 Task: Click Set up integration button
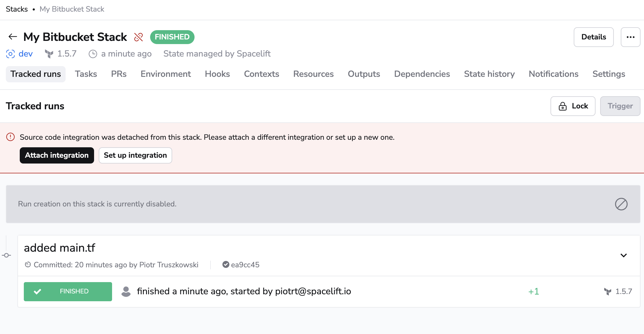(x=135, y=155)
